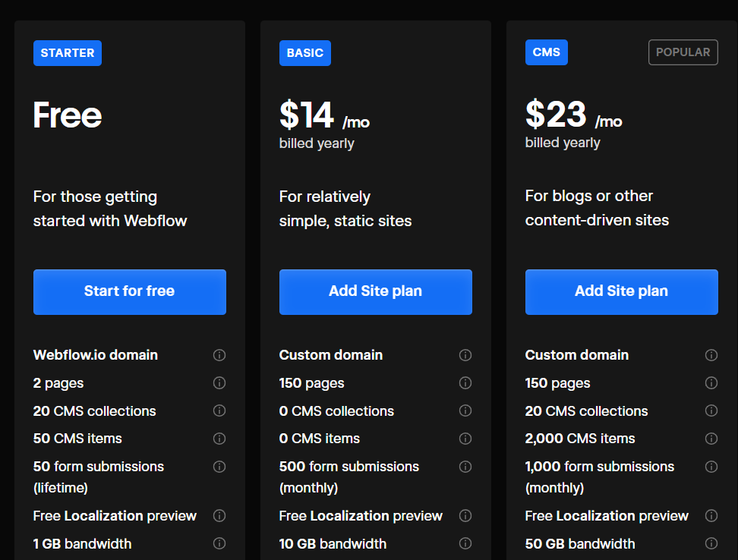Click the POPULAR tag on CMS plan
This screenshot has width=738, height=560.
pyautogui.click(x=683, y=52)
